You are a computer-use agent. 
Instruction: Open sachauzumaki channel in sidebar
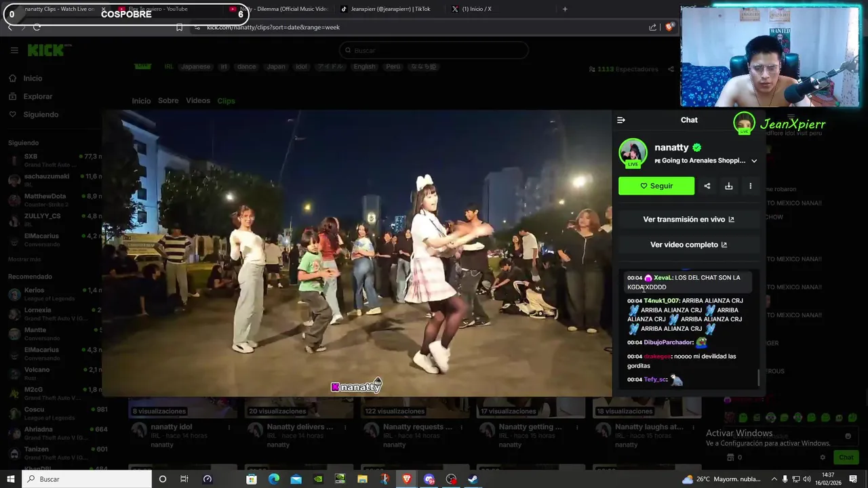[53, 180]
